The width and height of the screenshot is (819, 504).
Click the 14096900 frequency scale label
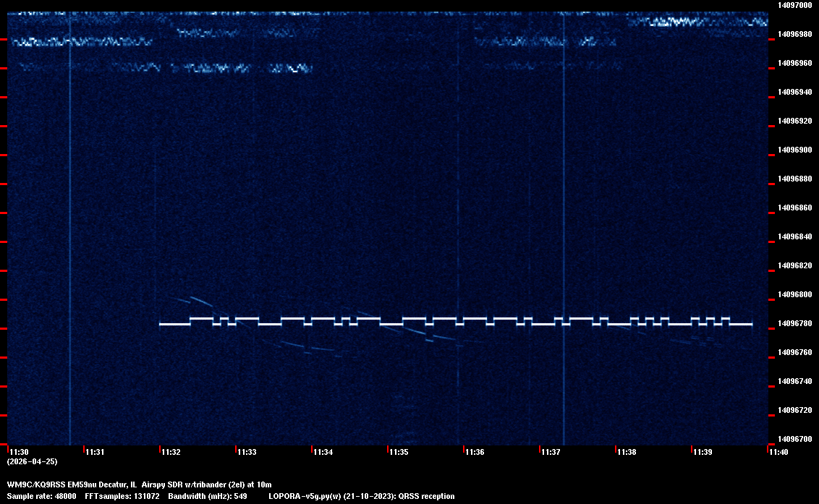click(x=794, y=150)
